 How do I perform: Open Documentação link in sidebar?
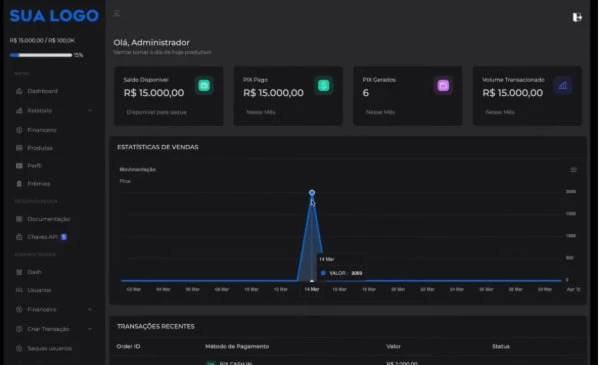coord(49,219)
